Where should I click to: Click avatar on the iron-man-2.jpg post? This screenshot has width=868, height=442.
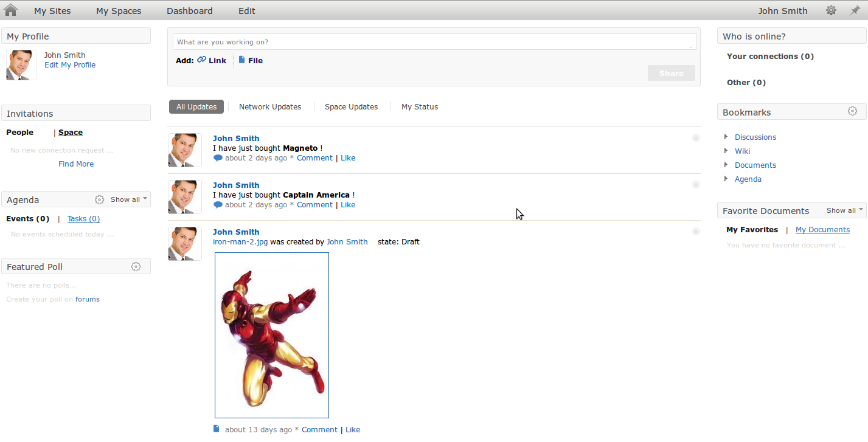185,244
